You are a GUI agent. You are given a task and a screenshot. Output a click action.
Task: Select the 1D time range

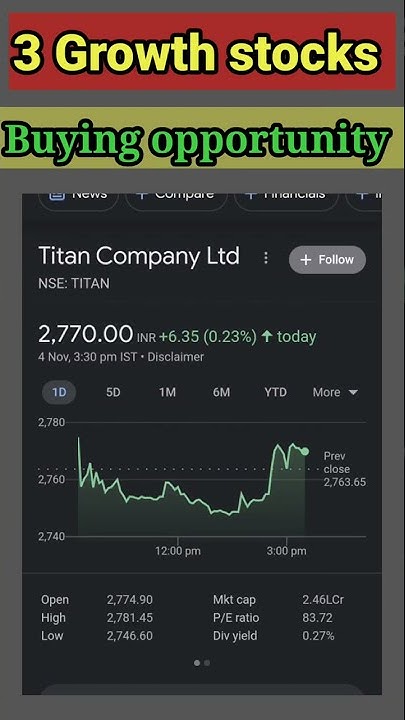[59, 393]
